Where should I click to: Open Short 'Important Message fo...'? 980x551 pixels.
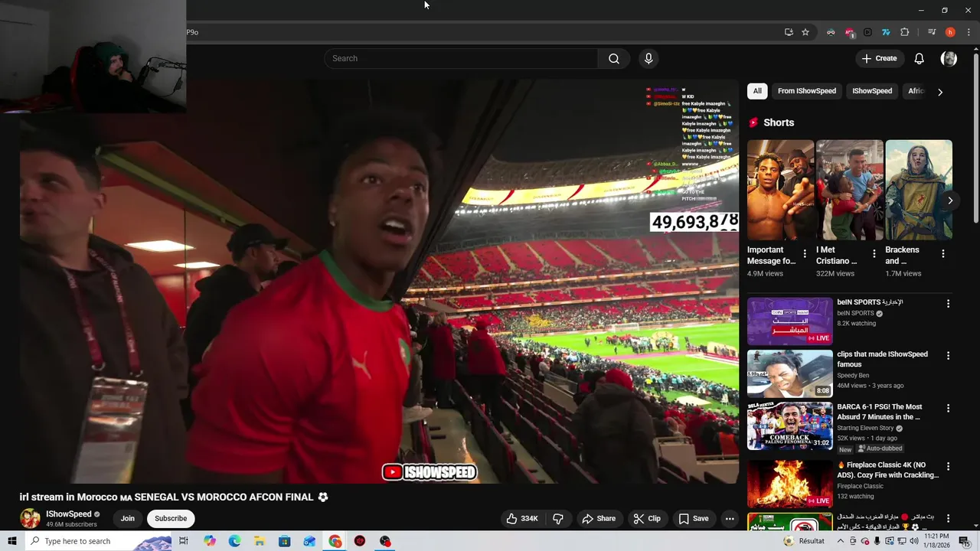(x=779, y=190)
